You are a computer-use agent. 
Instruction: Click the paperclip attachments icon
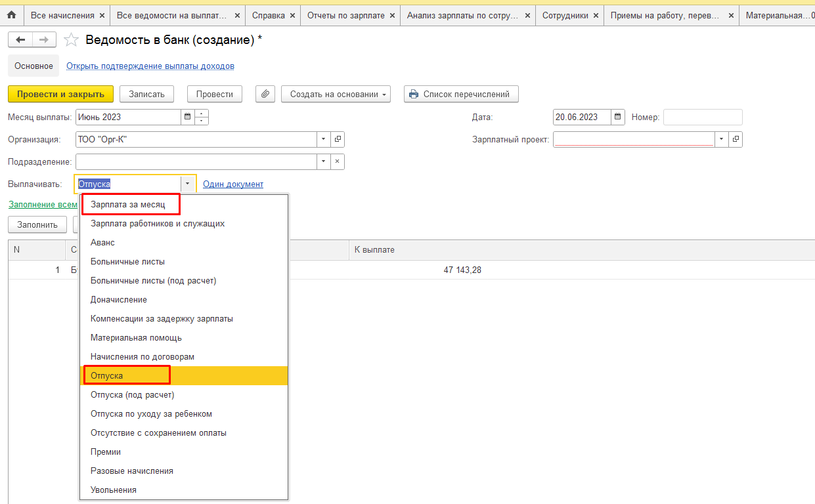[265, 94]
